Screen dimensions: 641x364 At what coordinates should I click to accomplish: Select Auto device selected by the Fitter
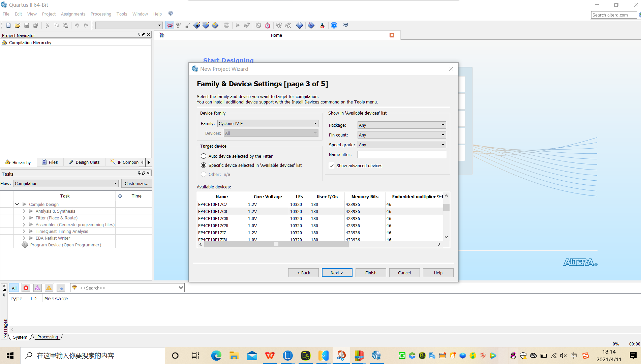click(x=204, y=156)
